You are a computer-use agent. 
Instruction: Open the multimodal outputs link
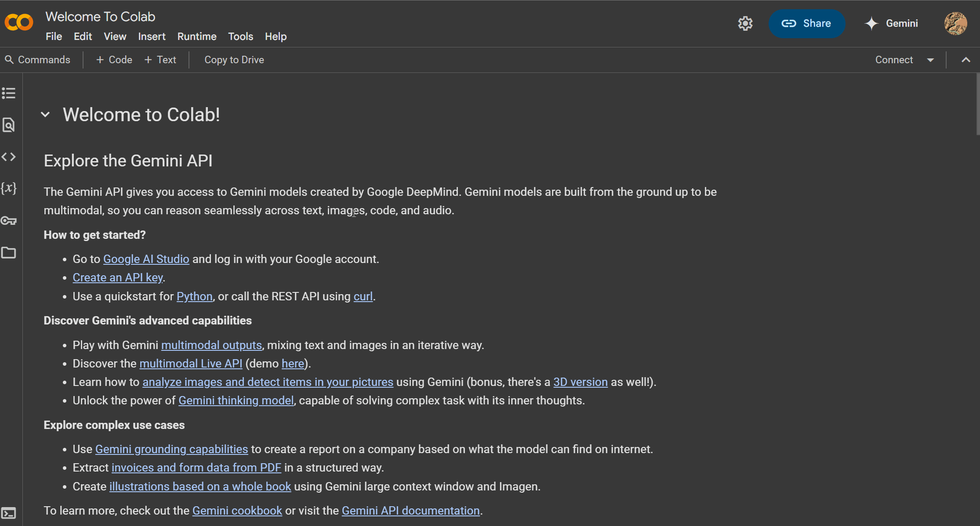pyautogui.click(x=211, y=345)
